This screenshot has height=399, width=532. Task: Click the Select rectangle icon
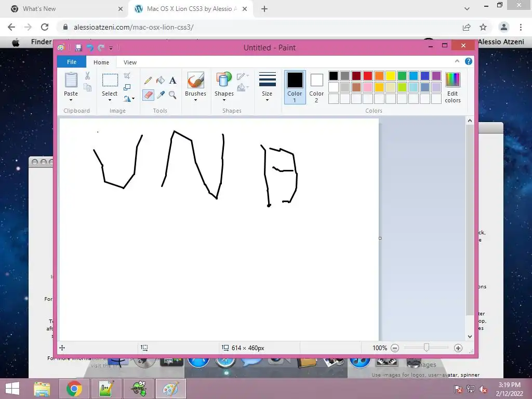[x=110, y=81]
